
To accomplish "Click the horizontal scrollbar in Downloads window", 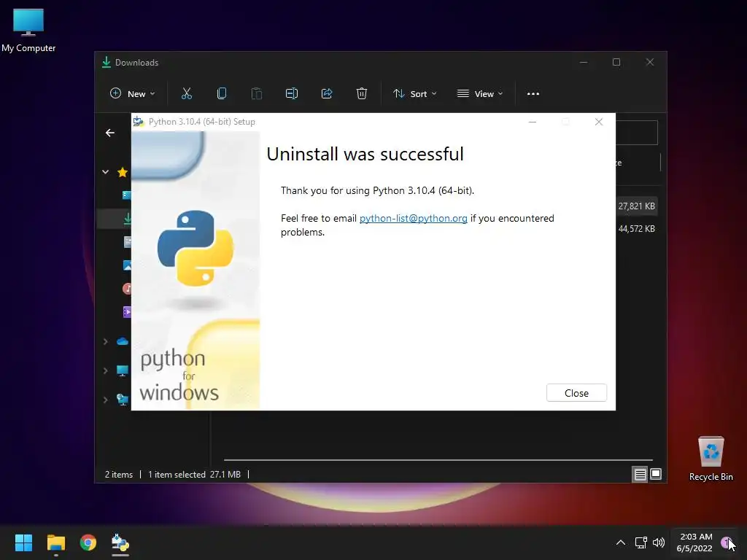I will pos(438,460).
